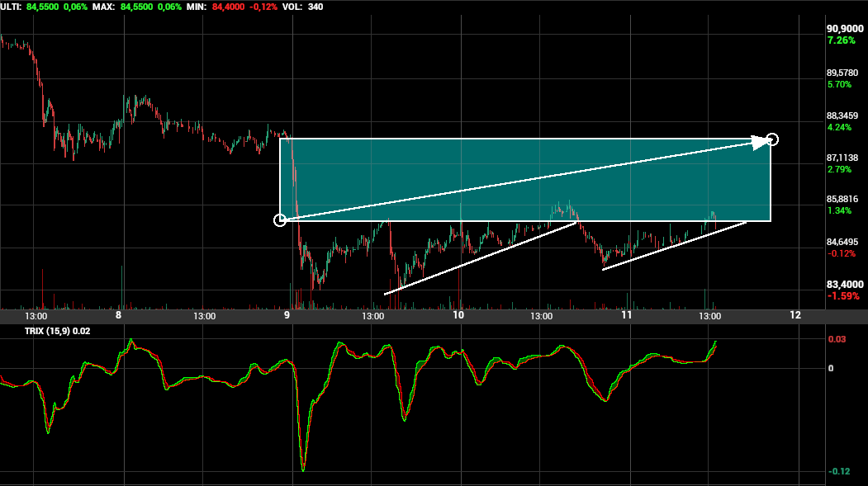The height and width of the screenshot is (486, 868).
Task: Select the 2.79% axis percentage
Action: pyautogui.click(x=839, y=169)
